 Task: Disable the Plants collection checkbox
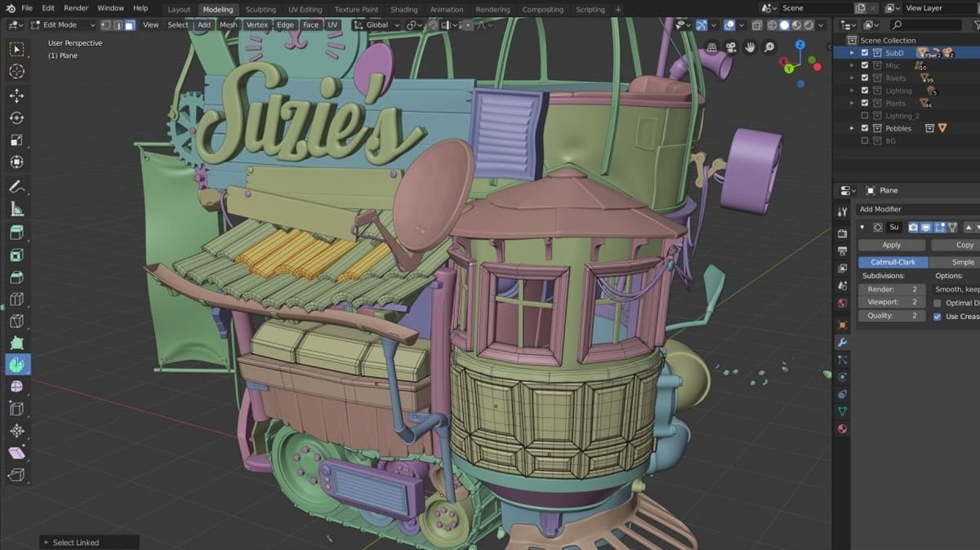click(866, 104)
